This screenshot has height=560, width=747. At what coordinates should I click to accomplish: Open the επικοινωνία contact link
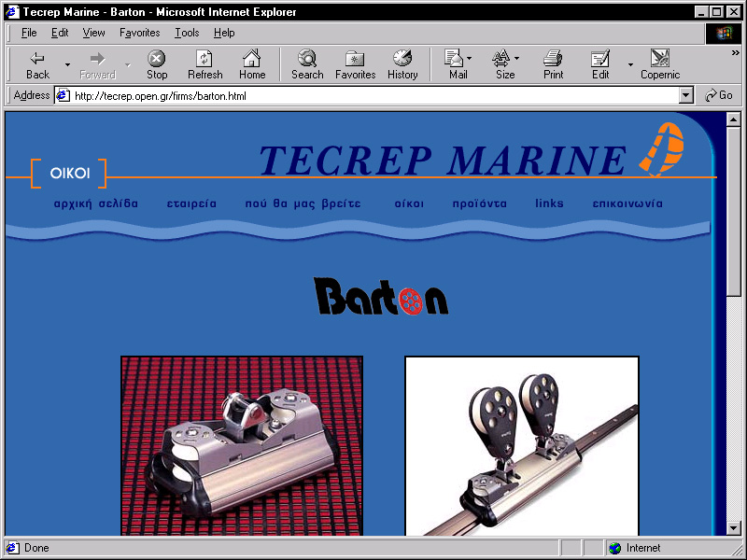tap(627, 203)
